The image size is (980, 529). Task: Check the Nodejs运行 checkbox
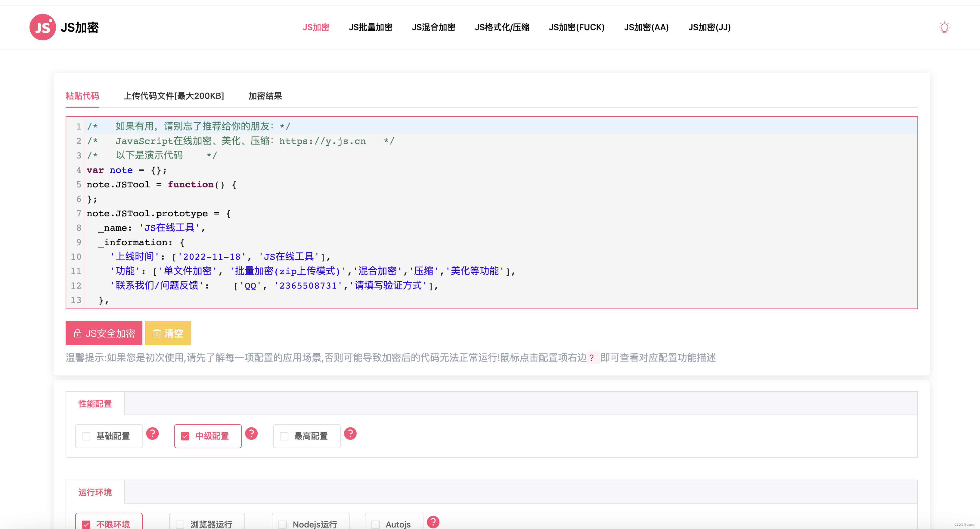pos(283,524)
